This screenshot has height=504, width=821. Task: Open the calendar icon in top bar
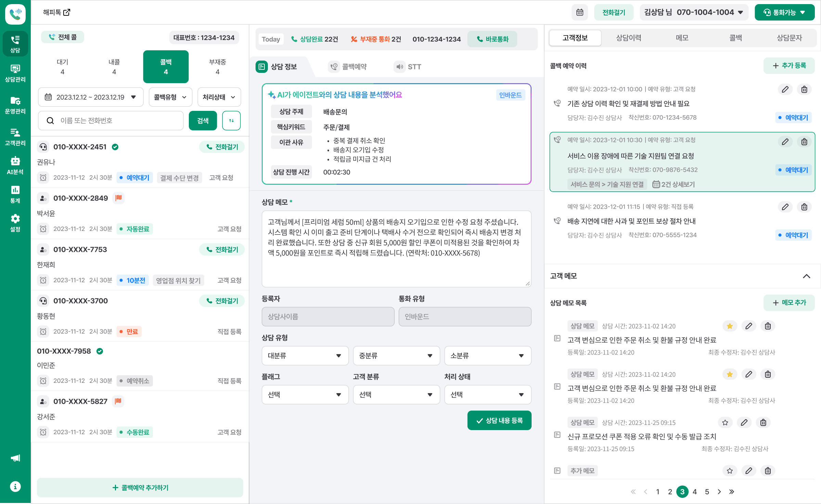579,12
